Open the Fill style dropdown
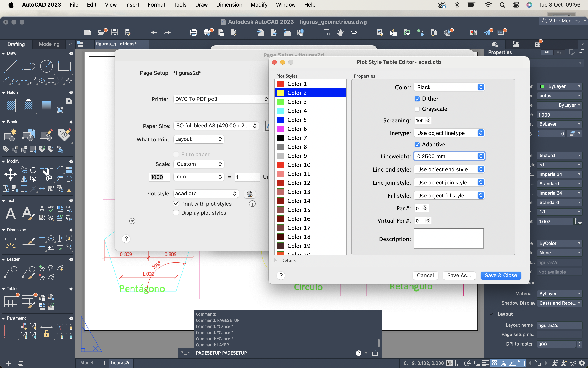Screen dimensions: 588x368 coord(449,196)
